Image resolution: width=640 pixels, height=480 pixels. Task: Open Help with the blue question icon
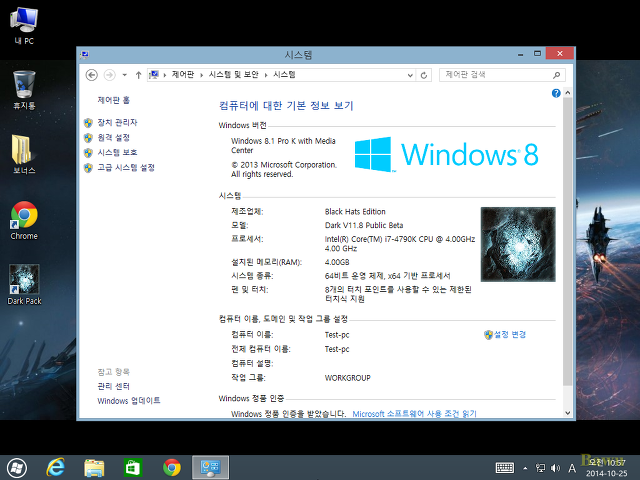(556, 93)
